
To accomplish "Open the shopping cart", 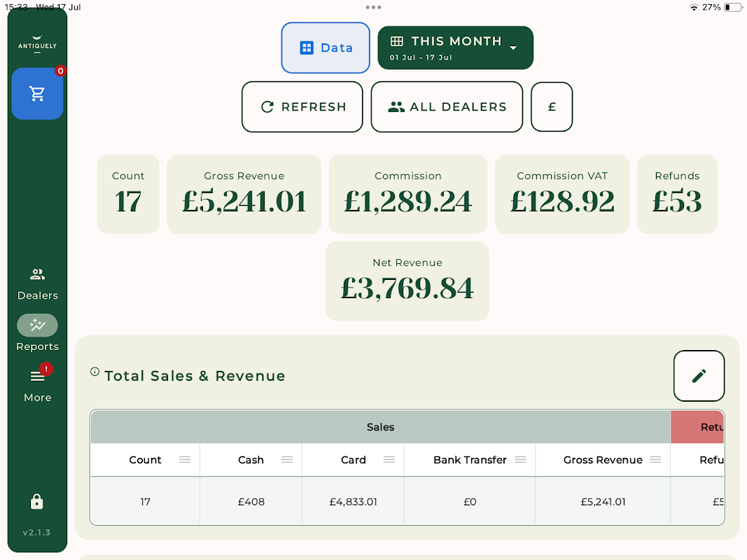I will click(x=37, y=94).
